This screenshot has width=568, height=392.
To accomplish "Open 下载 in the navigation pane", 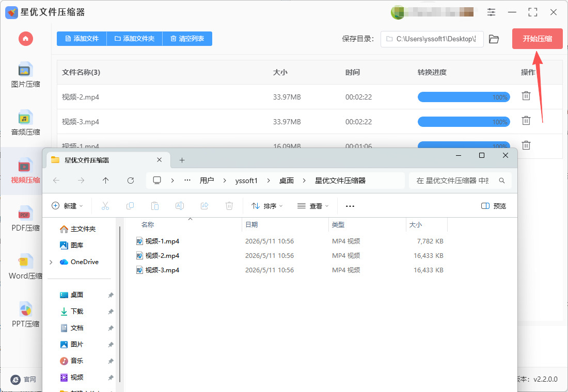I will pyautogui.click(x=72, y=312).
